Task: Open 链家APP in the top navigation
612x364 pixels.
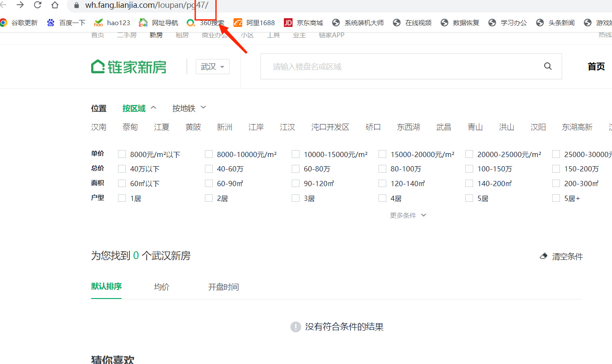Action: [332, 35]
